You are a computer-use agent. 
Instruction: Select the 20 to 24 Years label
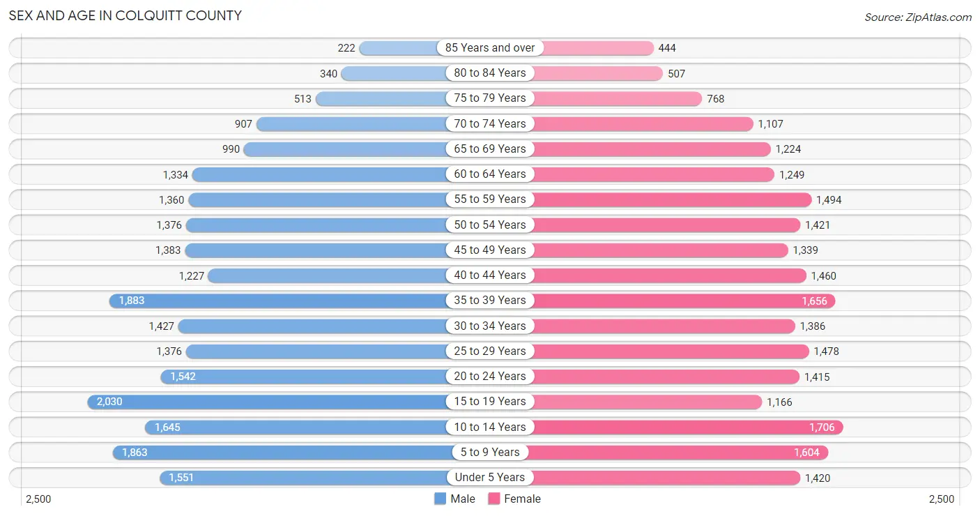tap(490, 377)
